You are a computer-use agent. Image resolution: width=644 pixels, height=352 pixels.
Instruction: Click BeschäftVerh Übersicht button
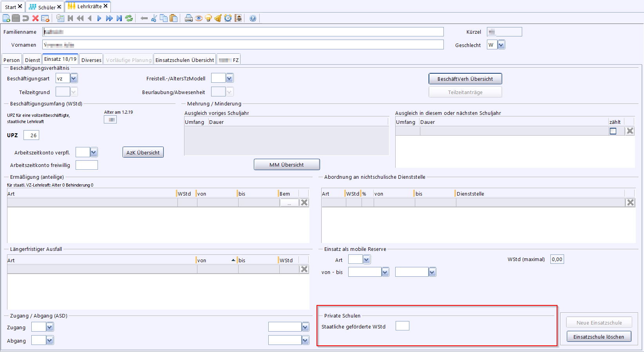tap(465, 79)
